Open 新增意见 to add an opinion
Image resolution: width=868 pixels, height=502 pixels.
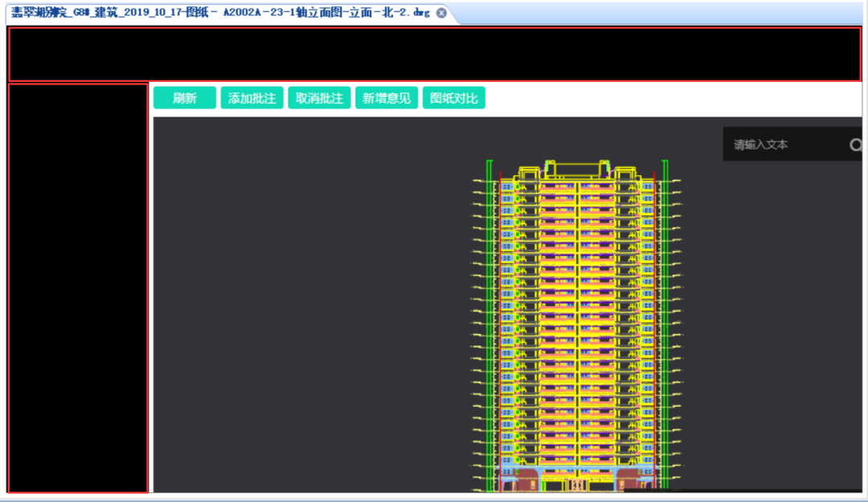387,98
